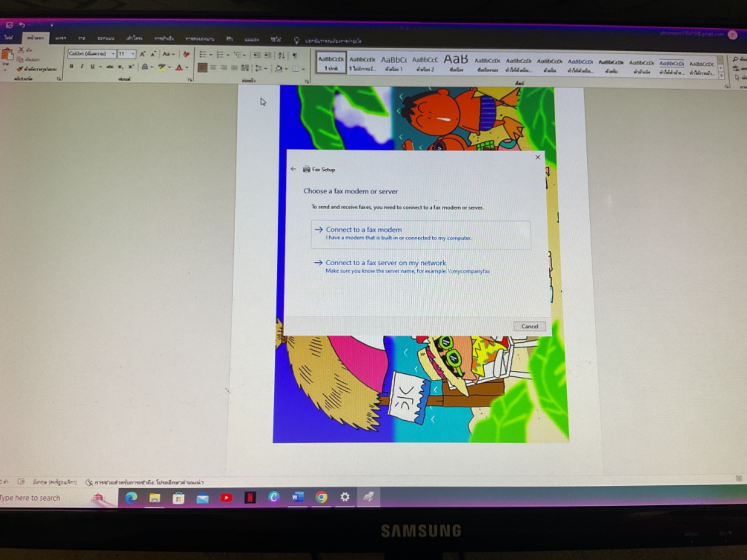Expand the Multilevel List dropdown
Image resolution: width=747 pixels, height=560 pixels.
coord(245,55)
